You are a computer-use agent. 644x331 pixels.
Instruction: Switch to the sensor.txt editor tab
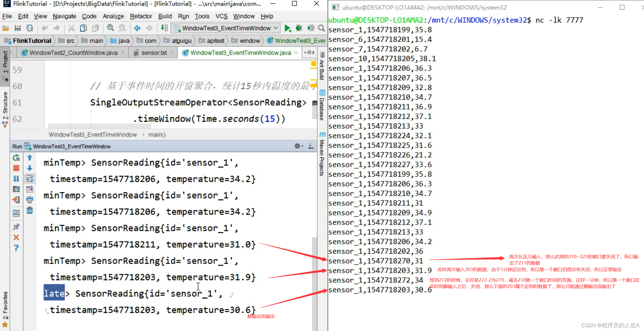click(x=154, y=53)
